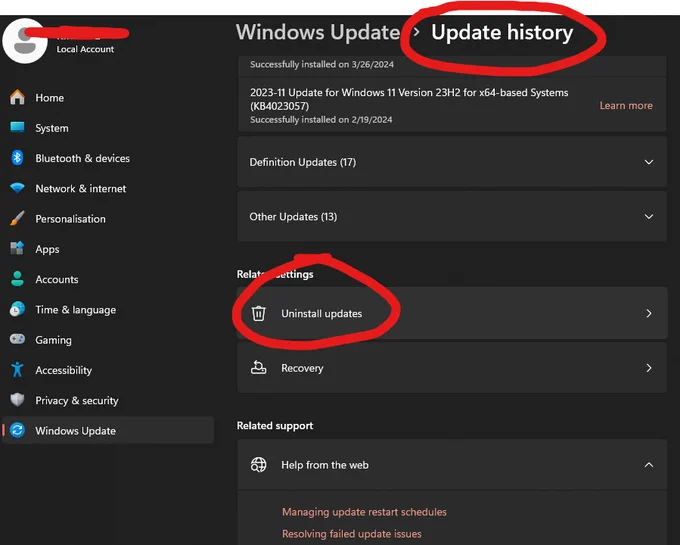Click the Apps grid icon

(x=17, y=248)
